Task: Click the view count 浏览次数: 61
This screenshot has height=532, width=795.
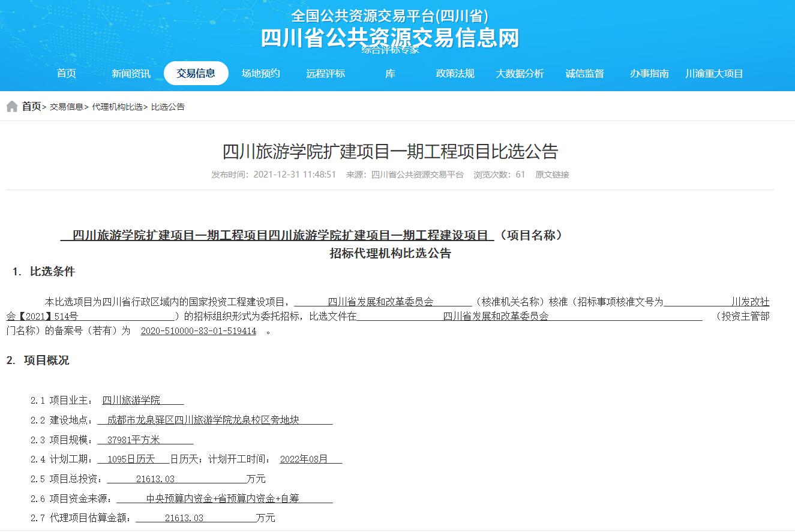Action: pyautogui.click(x=499, y=175)
